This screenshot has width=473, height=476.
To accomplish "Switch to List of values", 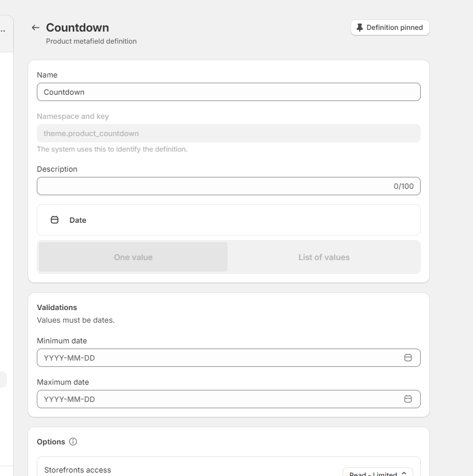I will click(x=324, y=257).
